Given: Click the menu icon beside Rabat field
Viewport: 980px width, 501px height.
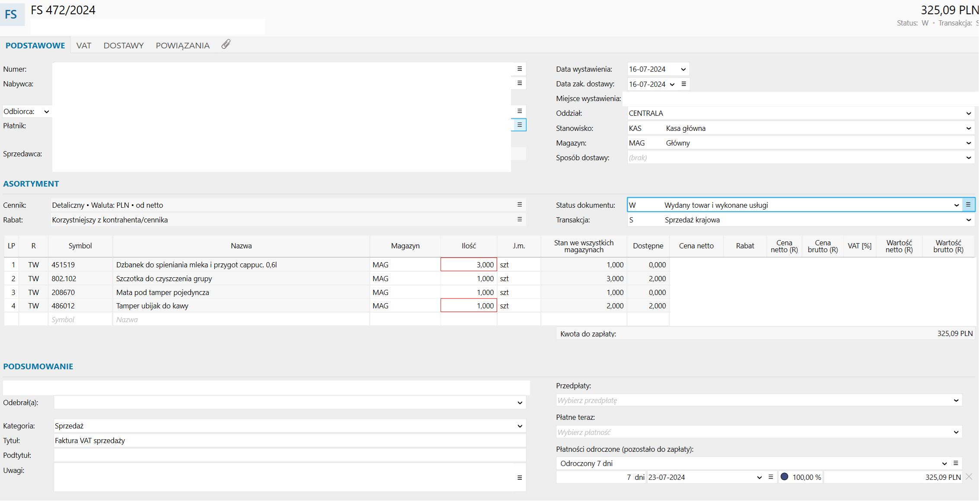Looking at the screenshot, I should click(520, 219).
